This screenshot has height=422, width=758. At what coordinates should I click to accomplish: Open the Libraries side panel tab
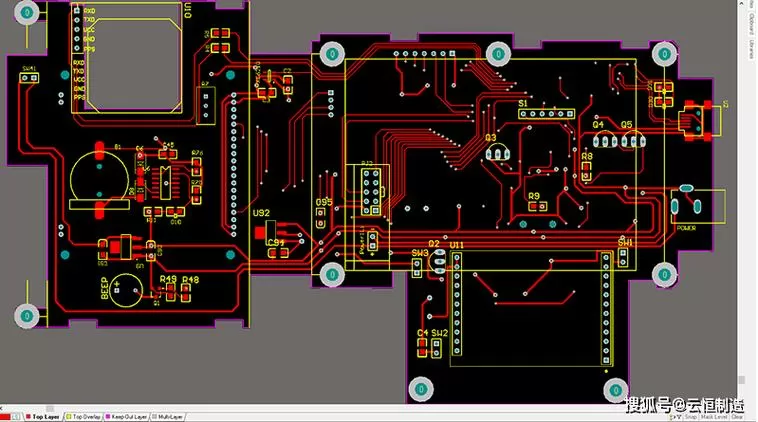[752, 49]
